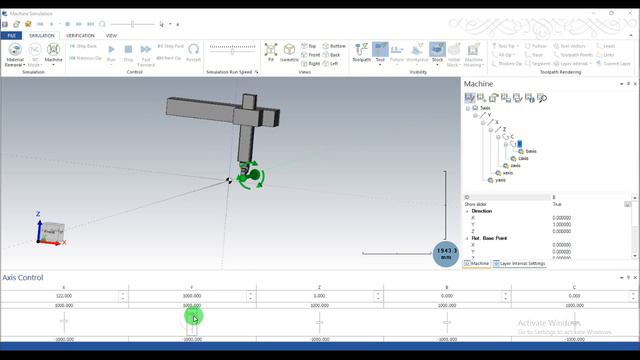This screenshot has height=360, width=640.
Task: Click the Fit view icon
Action: pos(271,49)
